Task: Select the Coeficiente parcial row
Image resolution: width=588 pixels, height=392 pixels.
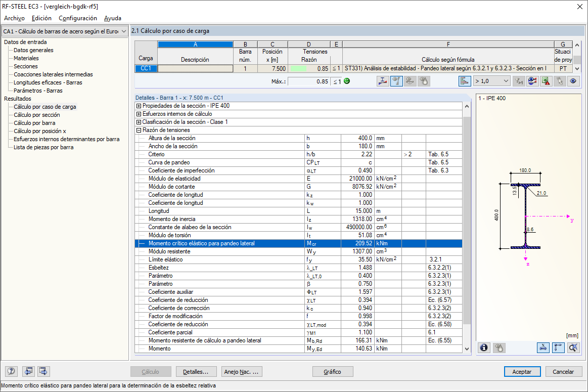Action: (298, 332)
